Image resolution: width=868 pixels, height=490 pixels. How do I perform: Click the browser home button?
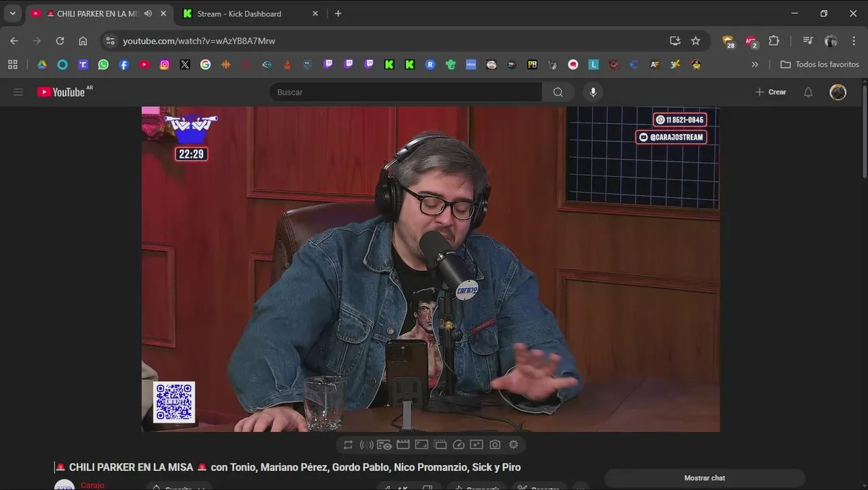pyautogui.click(x=83, y=41)
